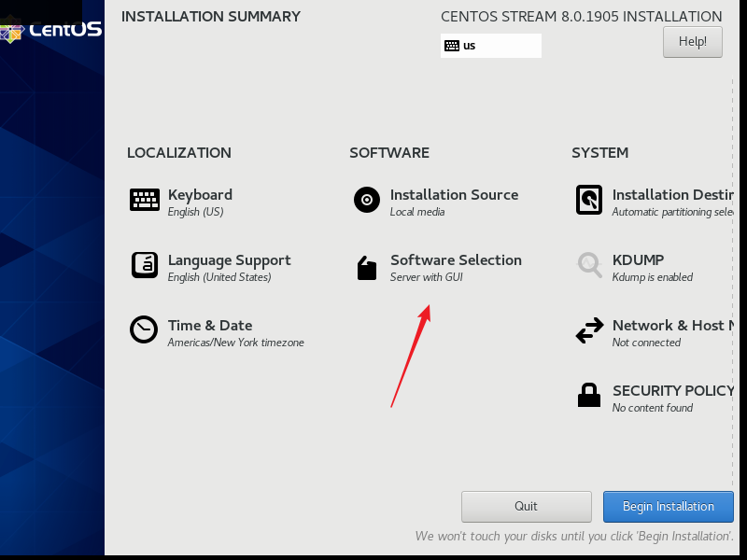Start with Begin Installation button
This screenshot has height=560, width=747.
tap(669, 507)
